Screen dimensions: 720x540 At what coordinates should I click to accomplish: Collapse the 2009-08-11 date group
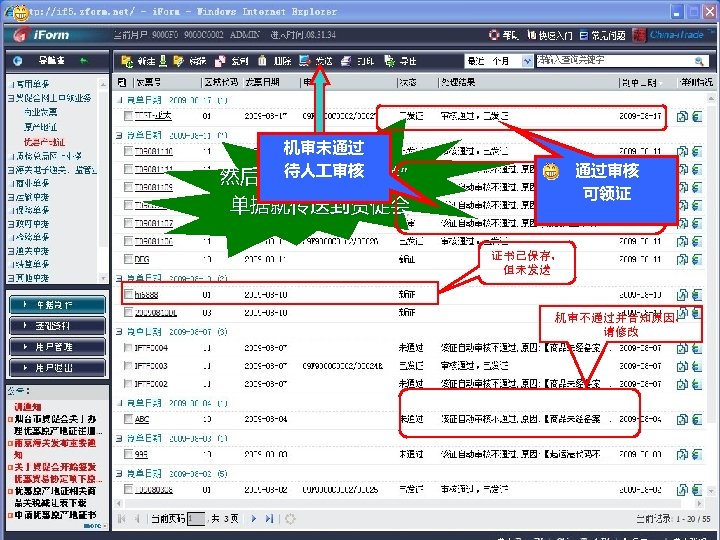pyautogui.click(x=119, y=135)
